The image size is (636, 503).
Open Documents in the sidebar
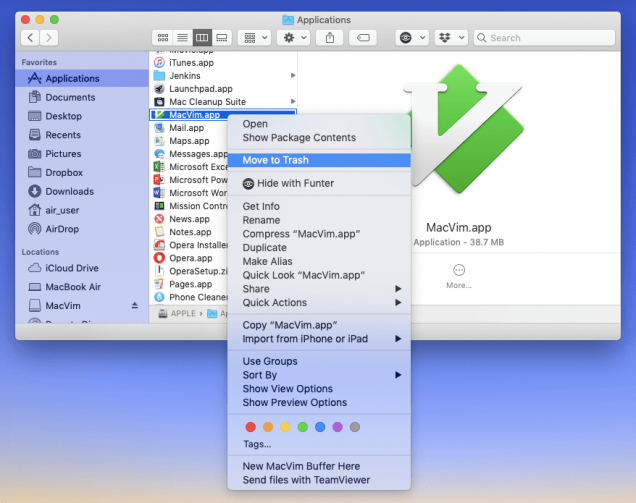coord(82,97)
